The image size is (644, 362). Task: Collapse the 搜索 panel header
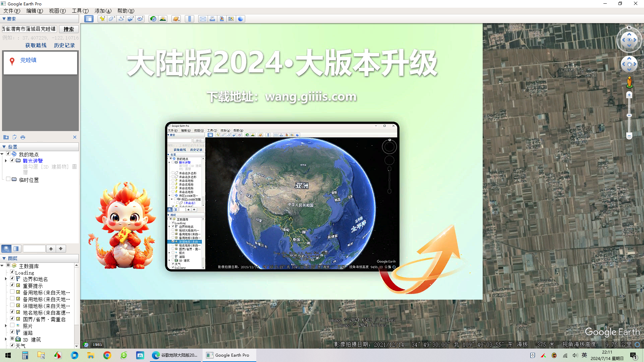(x=40, y=19)
